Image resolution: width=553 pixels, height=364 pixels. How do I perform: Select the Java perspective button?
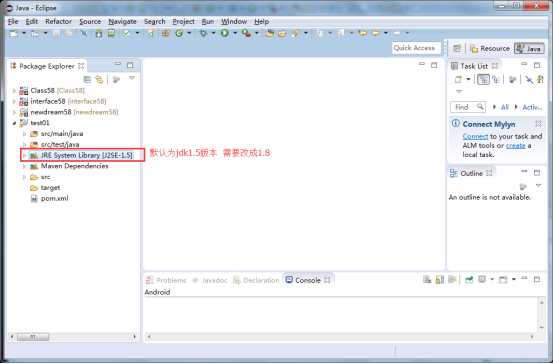click(529, 48)
